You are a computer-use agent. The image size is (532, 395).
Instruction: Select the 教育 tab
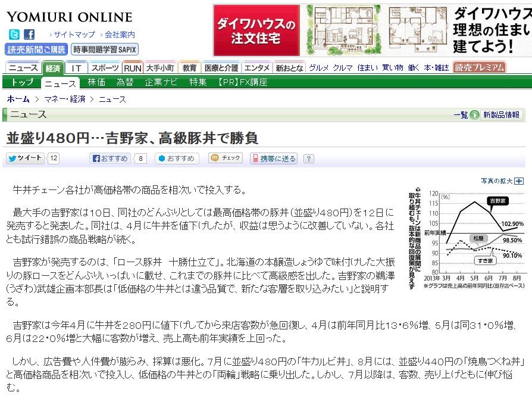click(189, 68)
